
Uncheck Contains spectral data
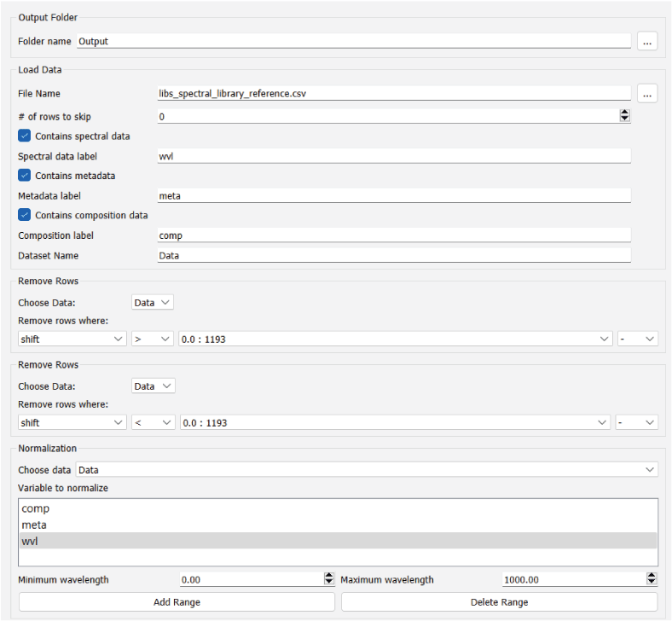tap(25, 136)
